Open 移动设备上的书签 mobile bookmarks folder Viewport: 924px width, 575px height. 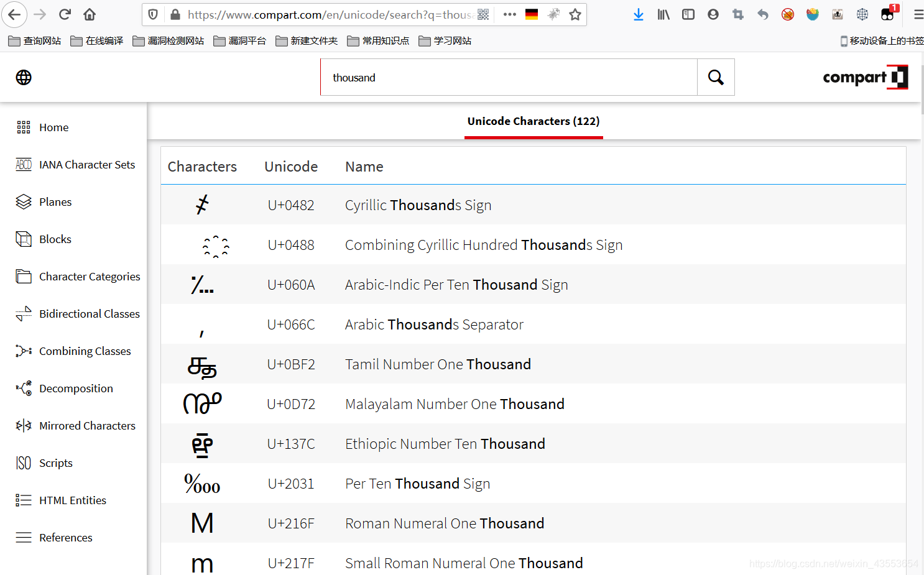click(x=882, y=41)
